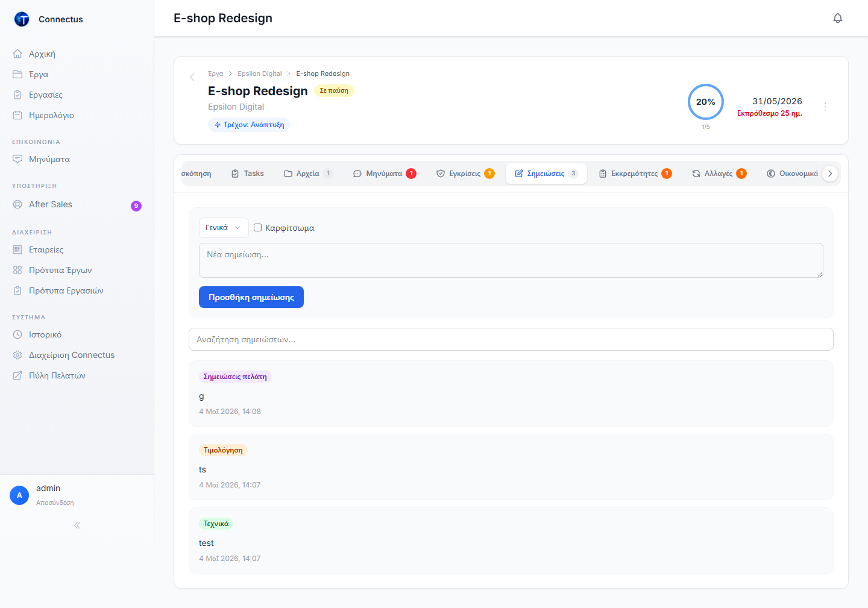868x608 pixels.
Task: Switch to the Αρχεία tab
Action: (x=309, y=174)
